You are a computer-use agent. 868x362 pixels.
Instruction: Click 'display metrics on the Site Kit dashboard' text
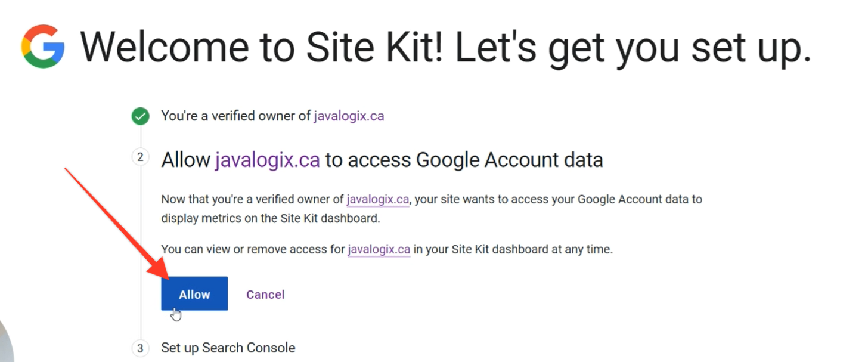click(270, 218)
